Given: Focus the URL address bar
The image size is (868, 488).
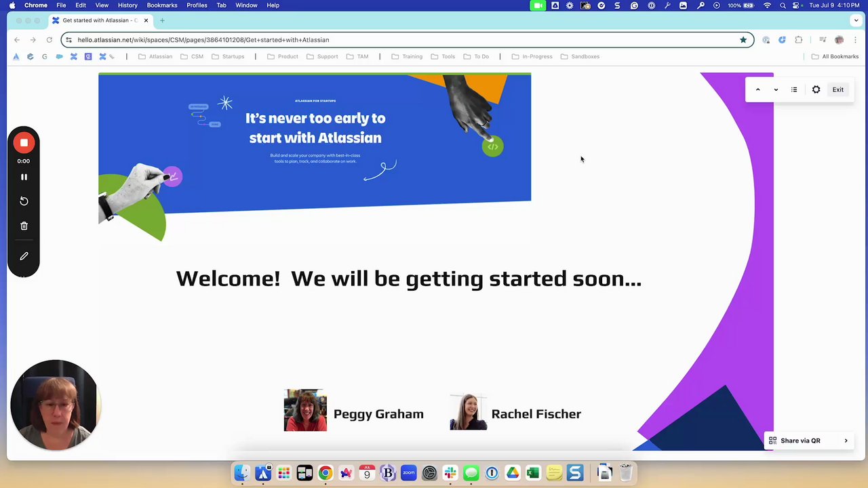Looking at the screenshot, I should coord(407,40).
